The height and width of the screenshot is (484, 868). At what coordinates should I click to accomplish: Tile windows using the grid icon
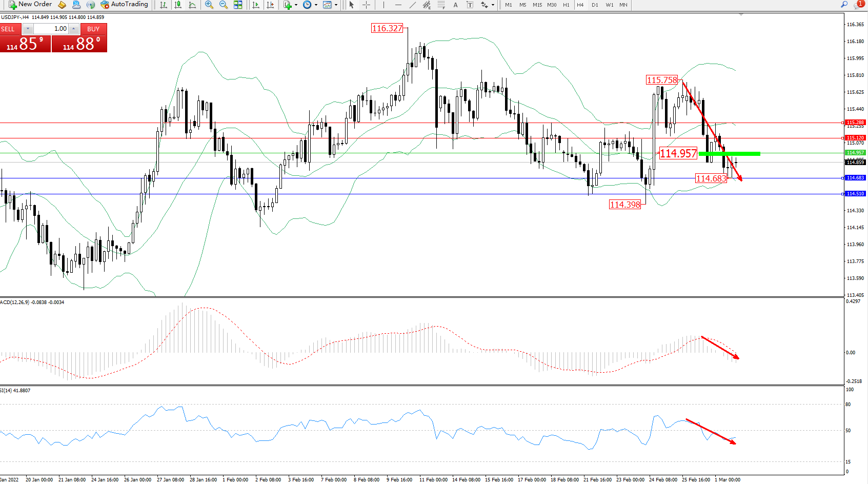[x=238, y=5]
